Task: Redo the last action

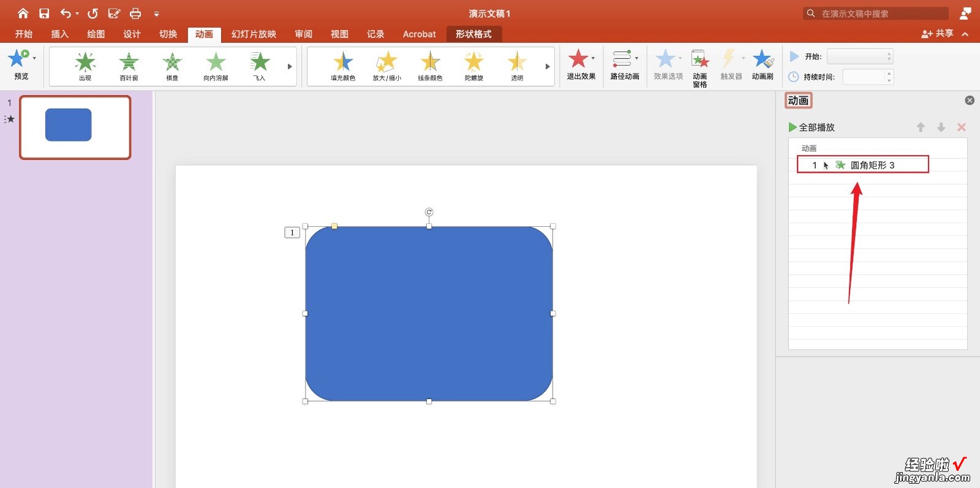Action: pyautogui.click(x=92, y=13)
